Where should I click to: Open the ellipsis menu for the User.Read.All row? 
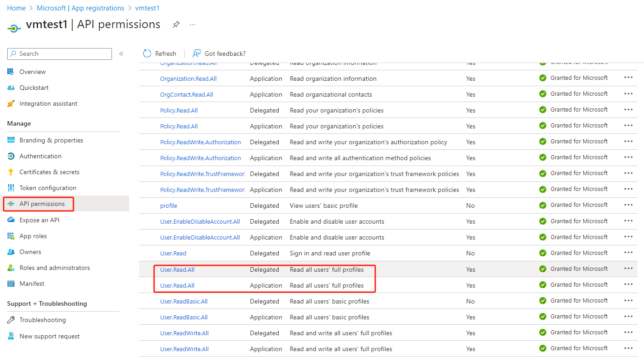click(x=628, y=269)
